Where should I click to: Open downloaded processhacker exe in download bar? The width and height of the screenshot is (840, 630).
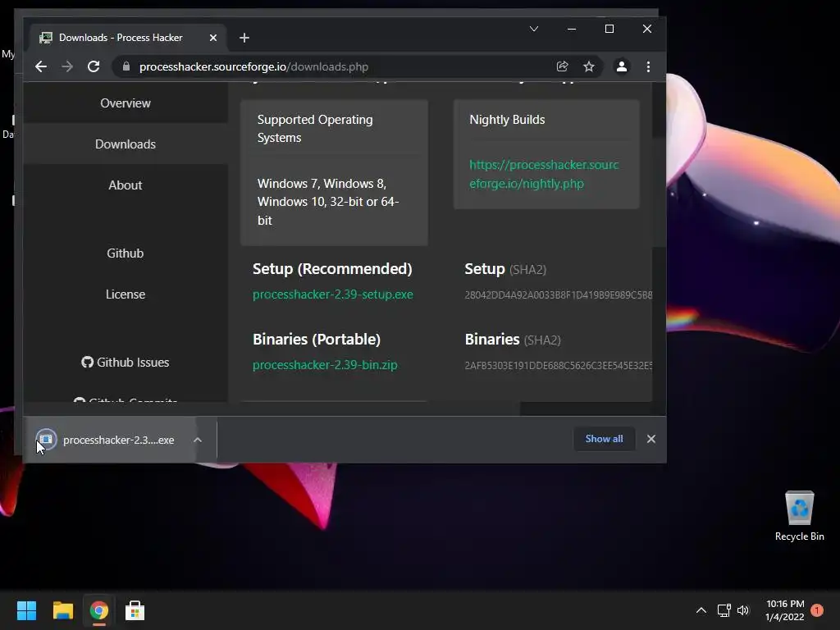[x=118, y=440]
